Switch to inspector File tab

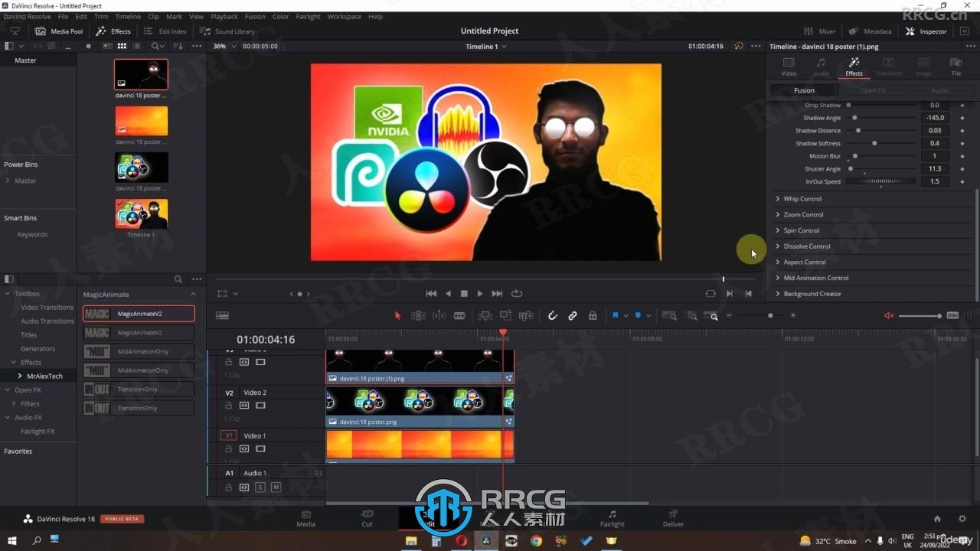(956, 67)
